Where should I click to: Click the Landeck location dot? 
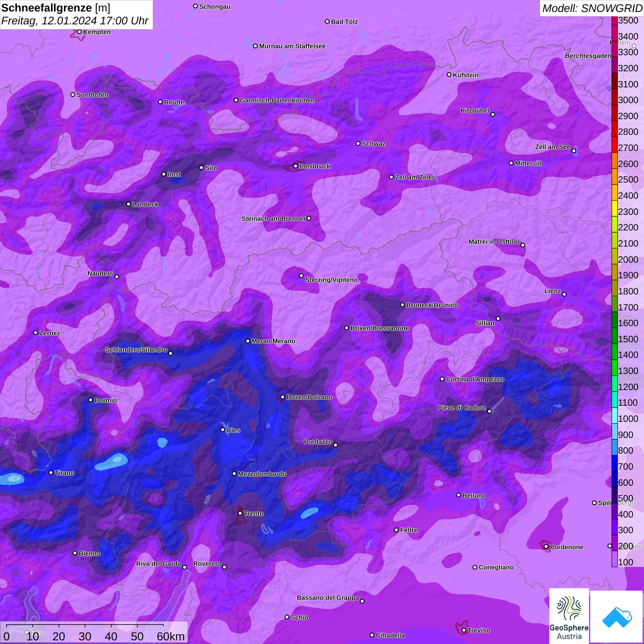[129, 204]
